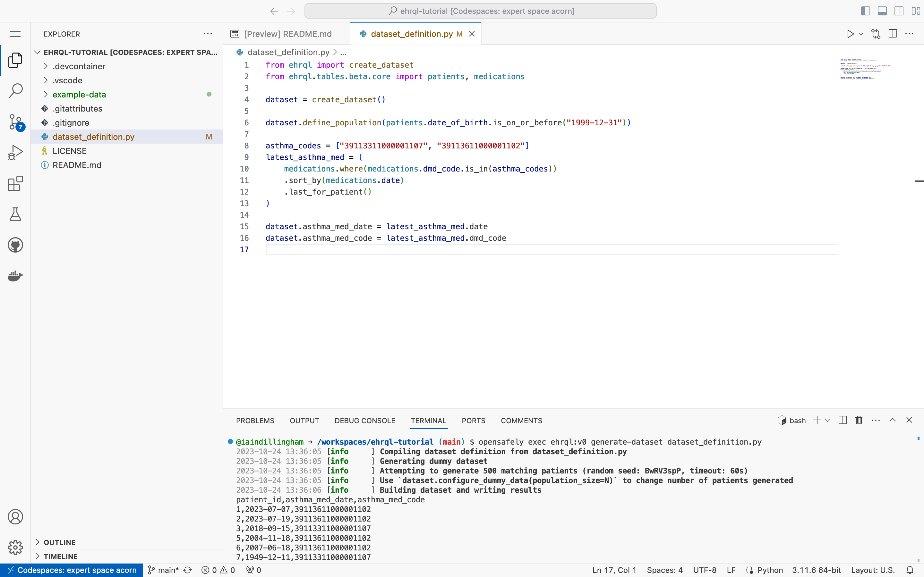Toggle the bottom panel visibility
The image size is (924, 577).
tap(882, 11)
